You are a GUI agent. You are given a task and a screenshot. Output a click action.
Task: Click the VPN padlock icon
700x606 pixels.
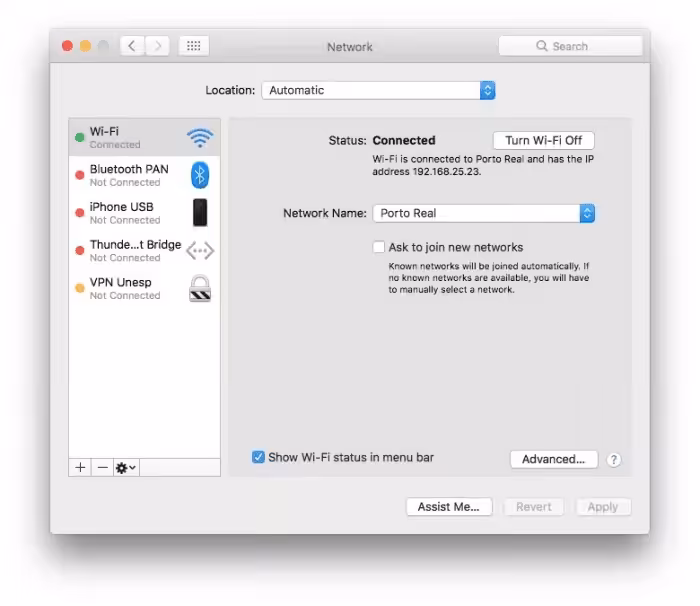[x=200, y=288]
